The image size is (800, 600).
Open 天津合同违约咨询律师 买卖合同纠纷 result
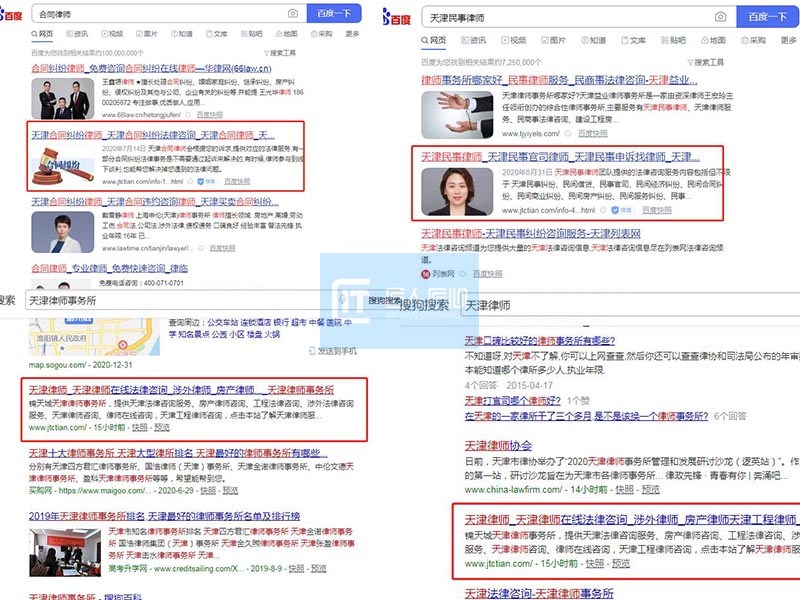tap(155, 202)
